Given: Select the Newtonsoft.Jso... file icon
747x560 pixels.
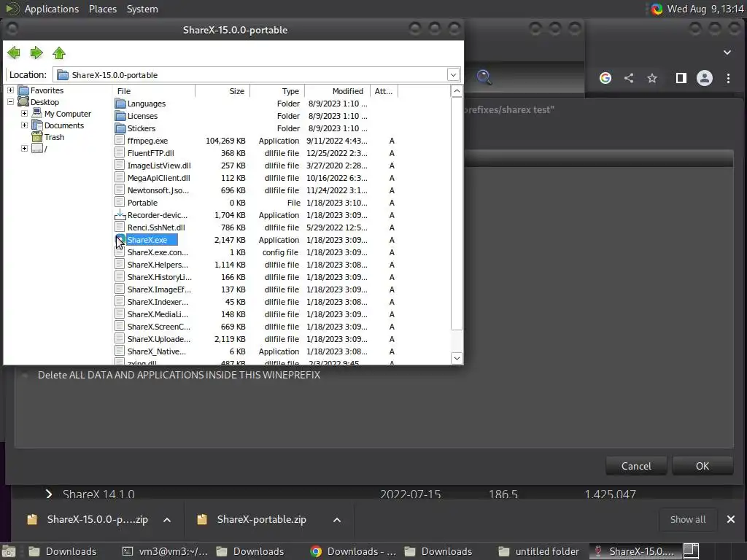Looking at the screenshot, I should click(x=120, y=190).
